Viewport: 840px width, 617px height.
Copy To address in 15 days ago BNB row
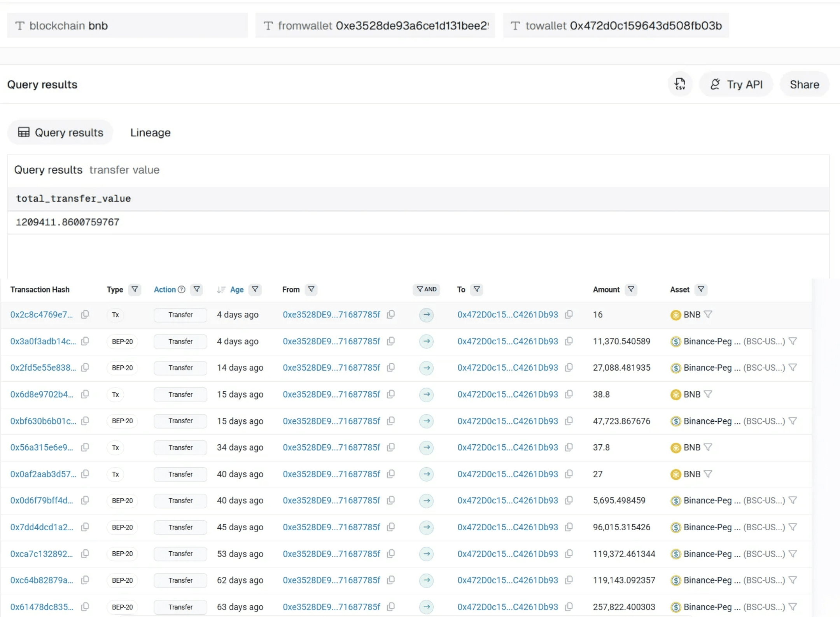click(x=569, y=394)
